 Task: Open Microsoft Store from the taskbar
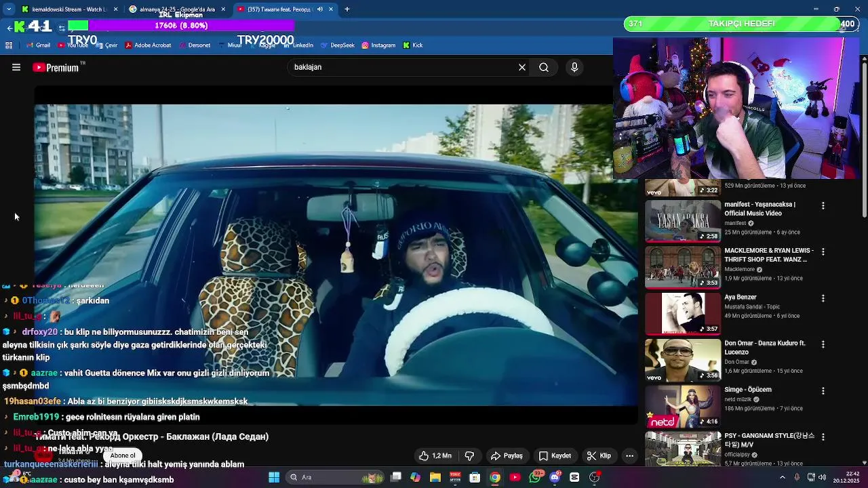pyautogui.click(x=475, y=477)
